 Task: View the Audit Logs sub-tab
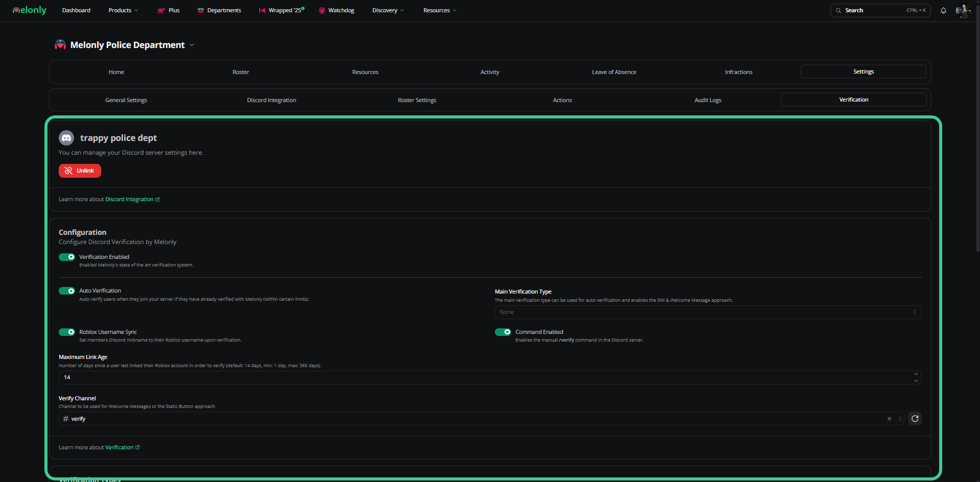coord(708,100)
